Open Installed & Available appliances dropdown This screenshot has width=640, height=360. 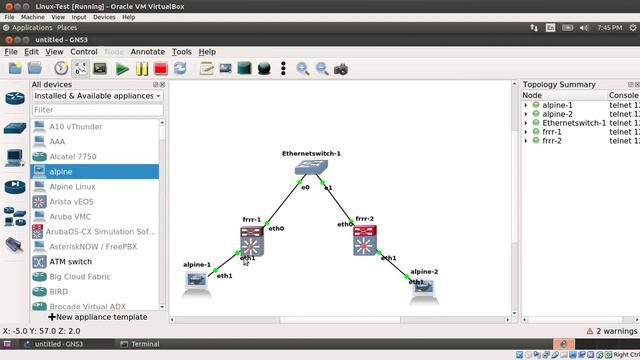[x=98, y=96]
